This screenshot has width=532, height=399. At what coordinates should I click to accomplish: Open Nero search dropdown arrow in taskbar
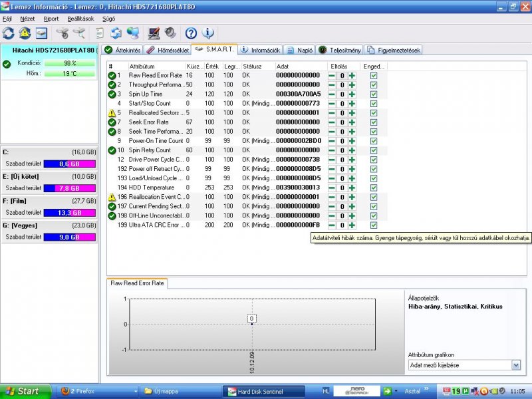pyautogui.click(x=396, y=391)
